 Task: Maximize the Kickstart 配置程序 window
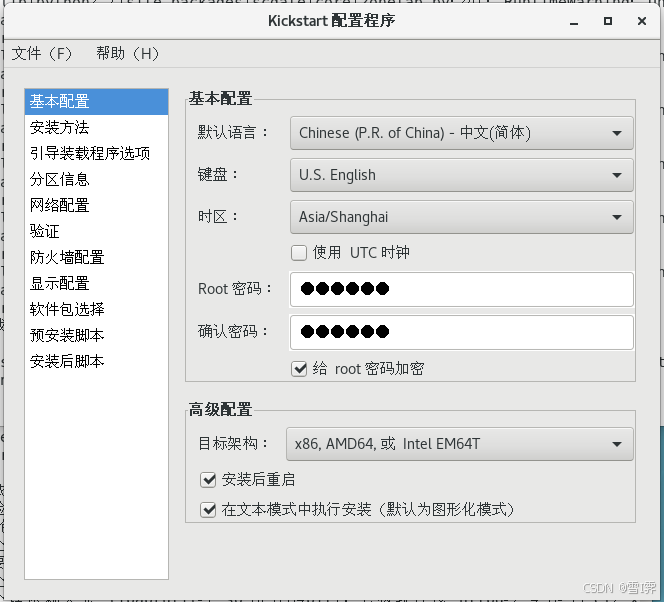pyautogui.click(x=608, y=21)
